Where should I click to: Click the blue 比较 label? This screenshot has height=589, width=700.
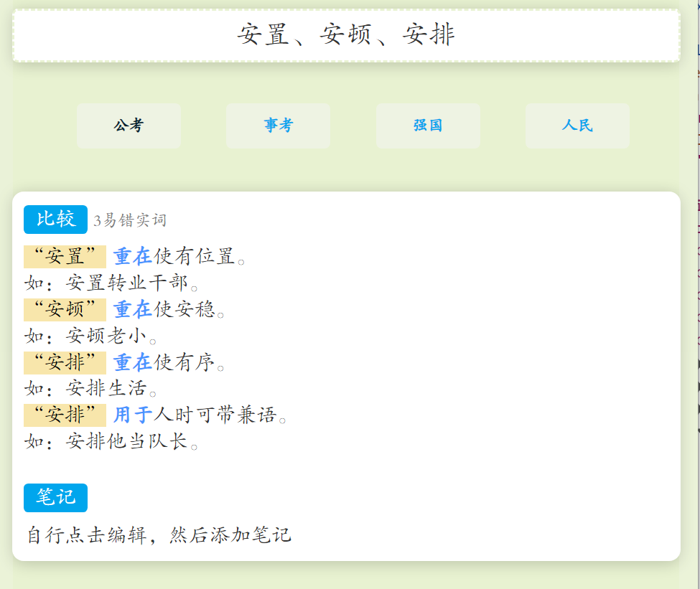coord(55,220)
